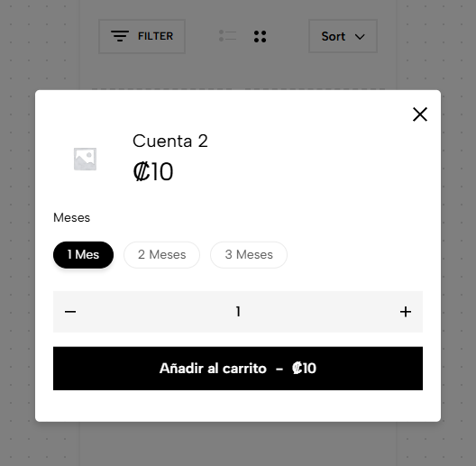The width and height of the screenshot is (476, 466).
Task: Click the Cuenta 2 product title
Action: pos(170,141)
